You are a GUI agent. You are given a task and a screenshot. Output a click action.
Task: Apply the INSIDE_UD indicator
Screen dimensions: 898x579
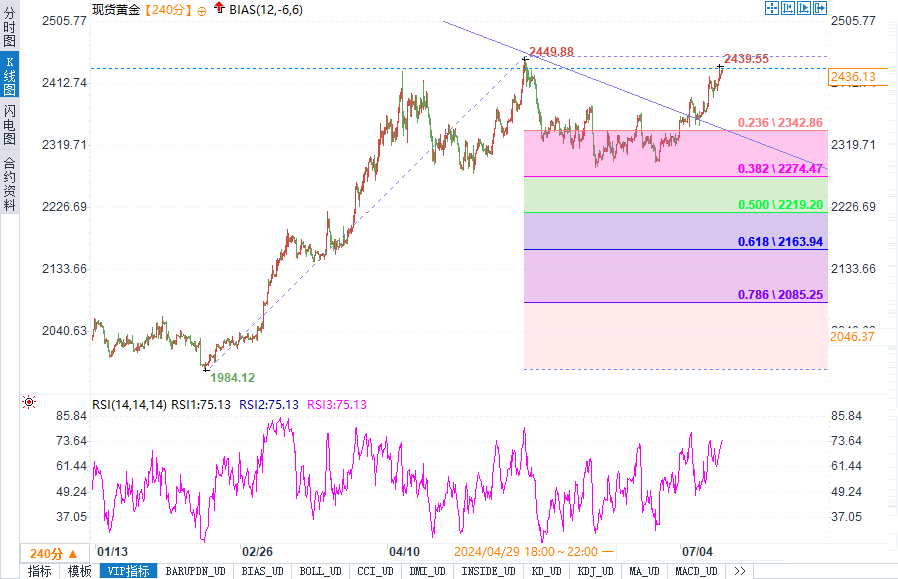point(489,571)
